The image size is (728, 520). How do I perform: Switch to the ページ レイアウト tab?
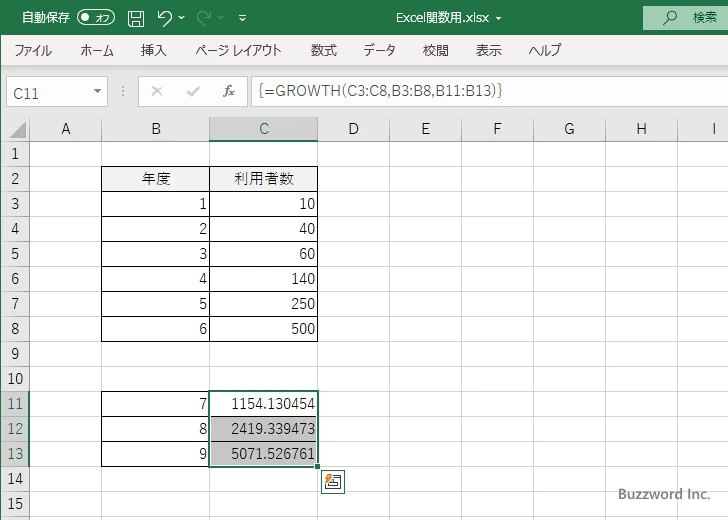point(238,50)
